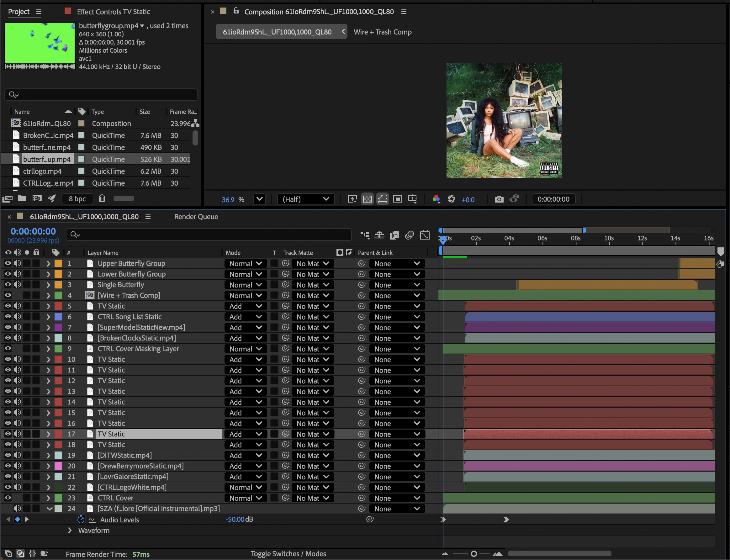Toggle Fast Previews icon in viewer
This screenshot has width=730, height=560.
[352, 199]
